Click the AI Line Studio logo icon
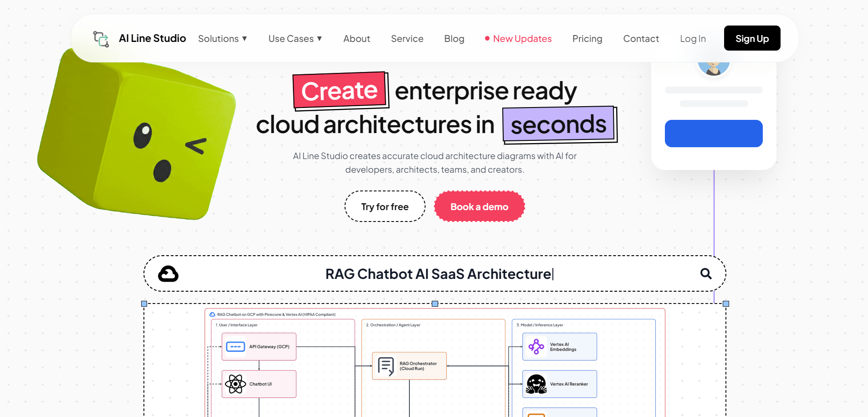 (101, 39)
